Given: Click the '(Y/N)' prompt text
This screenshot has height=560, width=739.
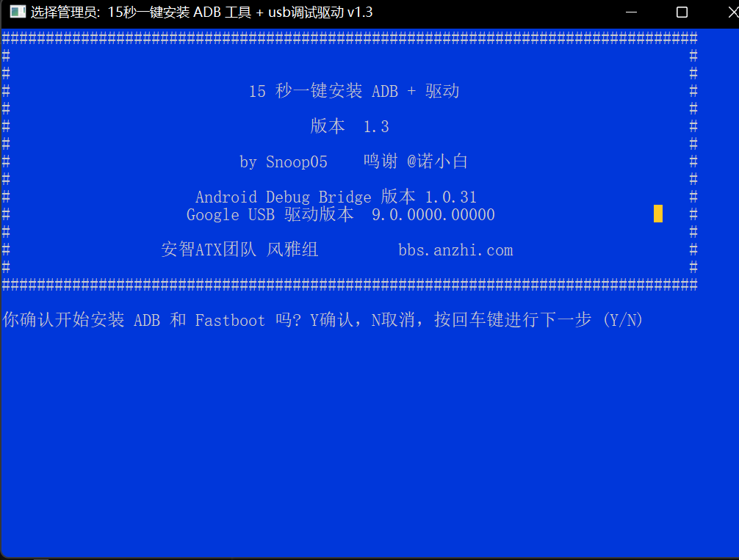Looking at the screenshot, I should [x=623, y=320].
